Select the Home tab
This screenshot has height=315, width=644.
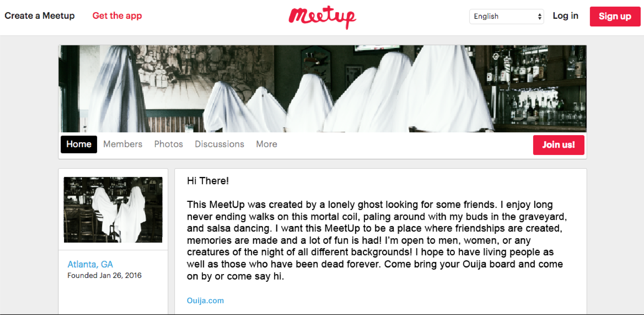pos(79,144)
